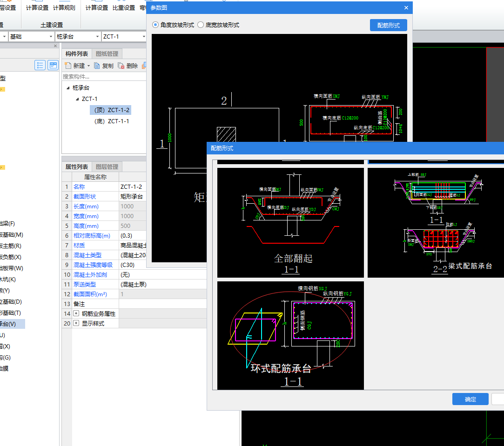Screen dimensions: 504x446
Task: Click the 备注 property row
Action: pos(134,304)
